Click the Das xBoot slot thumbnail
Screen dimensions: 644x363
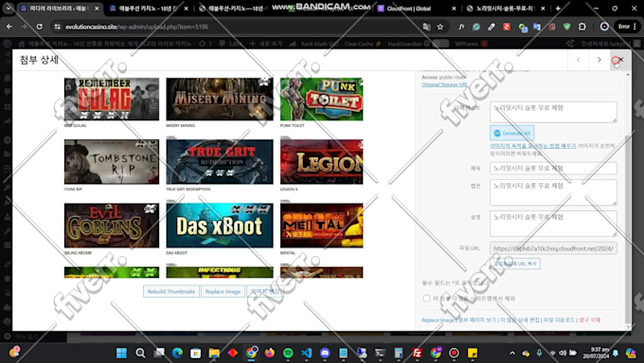(220, 226)
